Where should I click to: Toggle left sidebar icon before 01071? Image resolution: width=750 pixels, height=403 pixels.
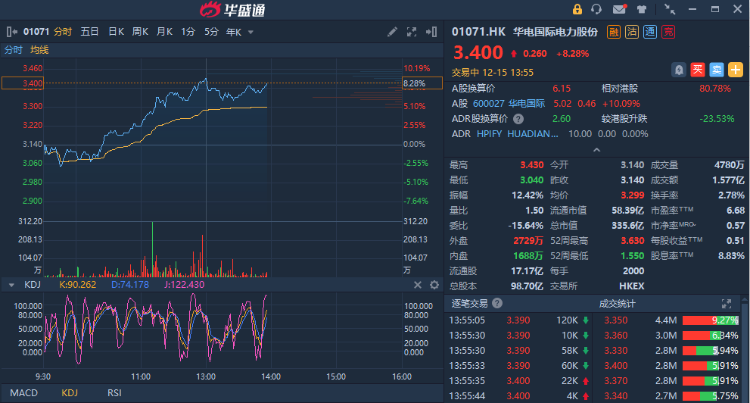(12, 32)
